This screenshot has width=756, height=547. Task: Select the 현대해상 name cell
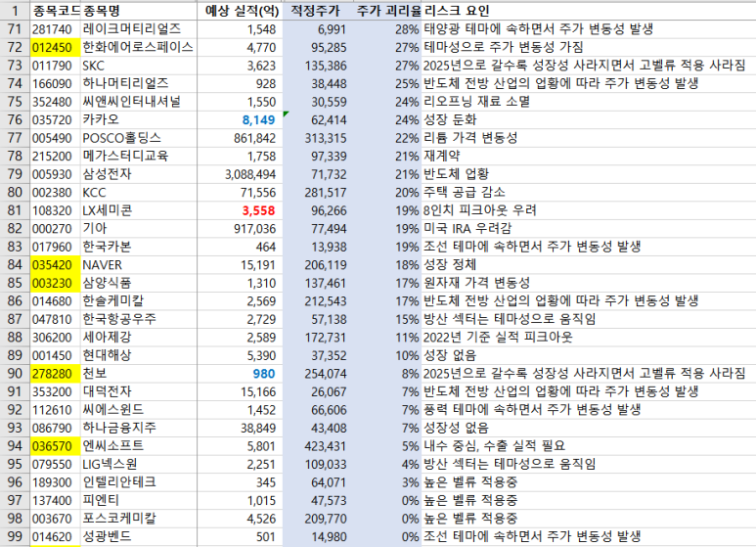139,355
